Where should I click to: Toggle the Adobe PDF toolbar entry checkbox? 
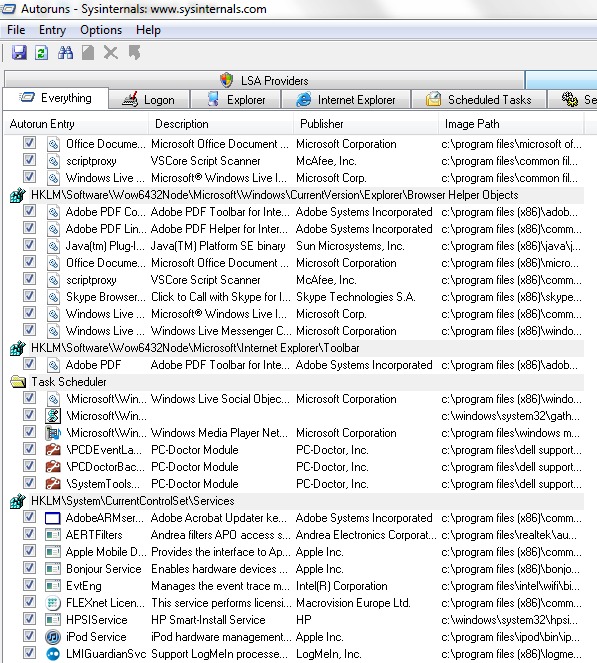point(29,364)
